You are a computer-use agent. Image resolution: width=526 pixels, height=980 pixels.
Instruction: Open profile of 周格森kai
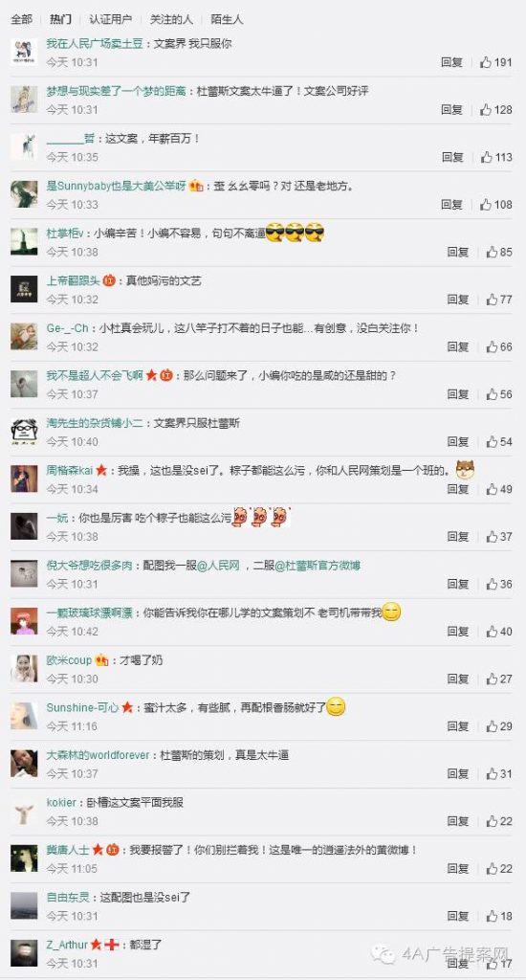coord(71,470)
